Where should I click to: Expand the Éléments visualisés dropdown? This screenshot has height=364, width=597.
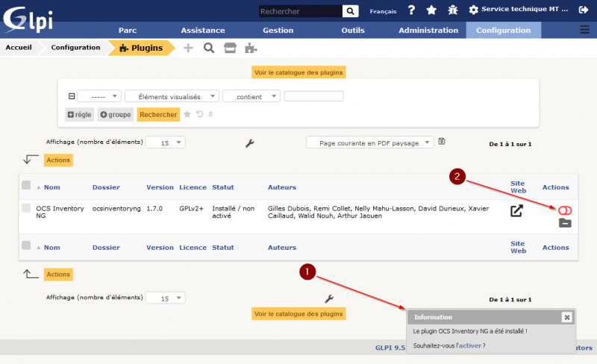[x=172, y=96]
